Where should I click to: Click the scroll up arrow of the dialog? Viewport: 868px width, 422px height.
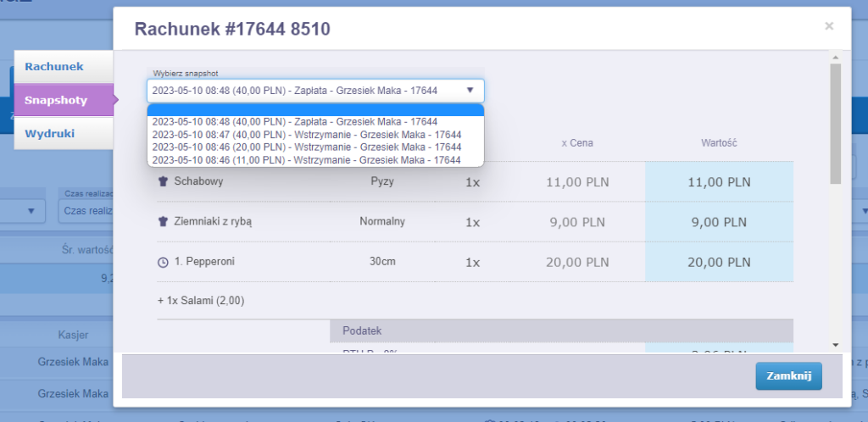coord(835,57)
